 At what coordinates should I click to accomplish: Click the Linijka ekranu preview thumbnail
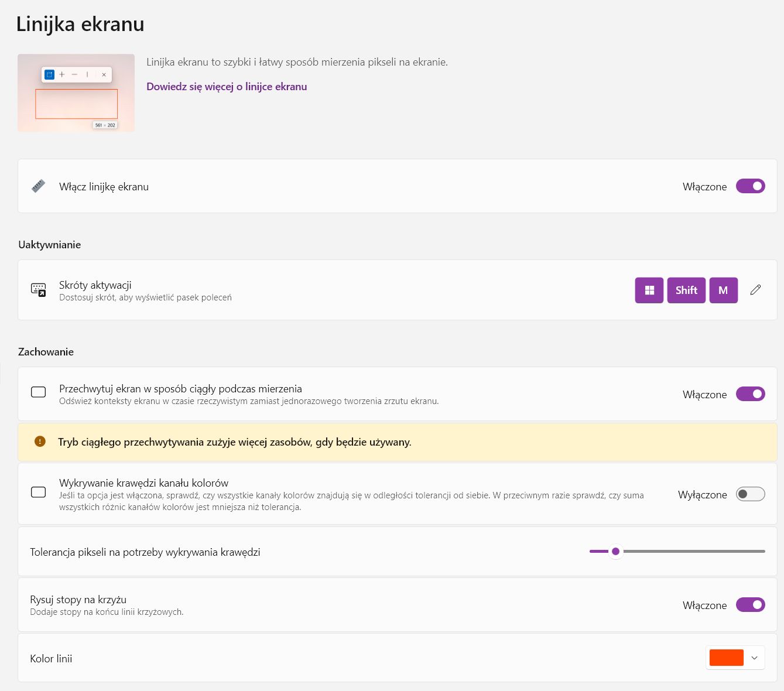tap(76, 93)
